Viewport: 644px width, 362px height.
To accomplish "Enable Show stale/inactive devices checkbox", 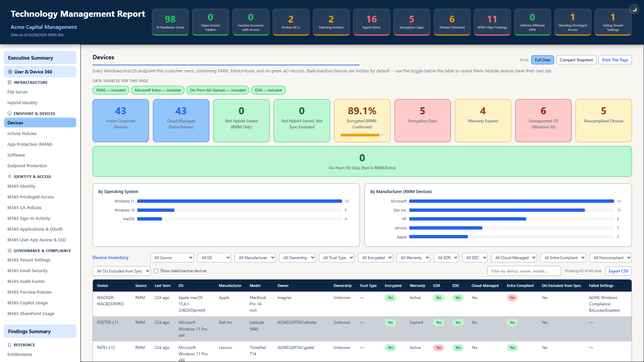I will [x=156, y=271].
